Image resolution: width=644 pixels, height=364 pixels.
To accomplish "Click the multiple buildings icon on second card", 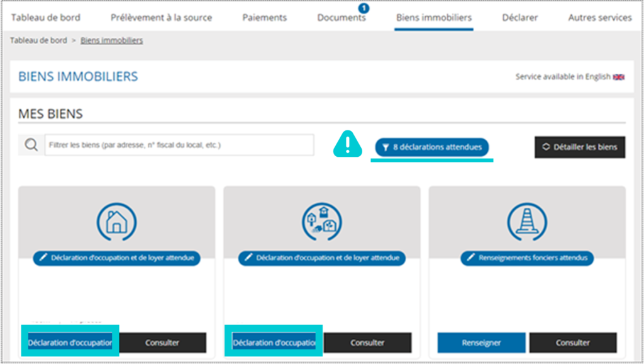I will [322, 222].
